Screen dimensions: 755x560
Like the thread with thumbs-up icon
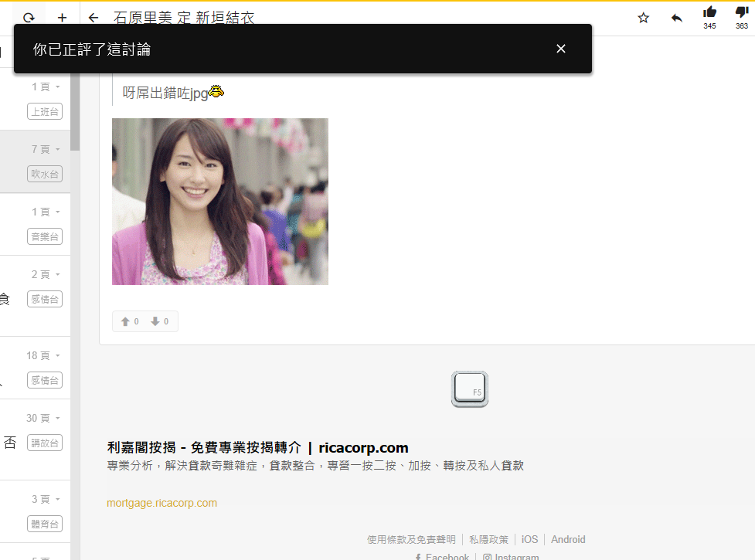tap(709, 12)
